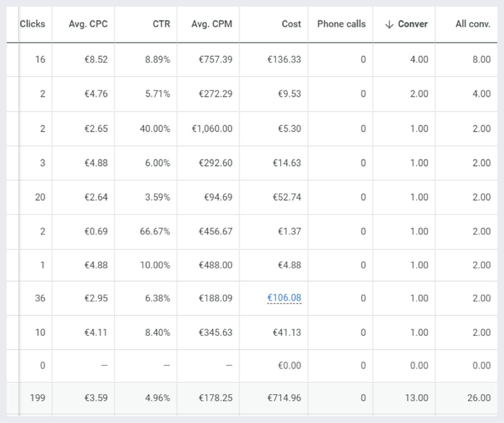The image size is (504, 423).
Task: Select the 40.00% CTR cell
Action: (x=155, y=129)
